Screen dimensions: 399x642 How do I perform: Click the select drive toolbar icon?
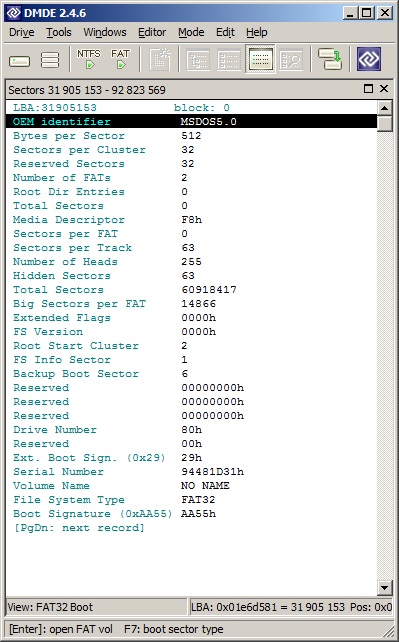[x=19, y=61]
